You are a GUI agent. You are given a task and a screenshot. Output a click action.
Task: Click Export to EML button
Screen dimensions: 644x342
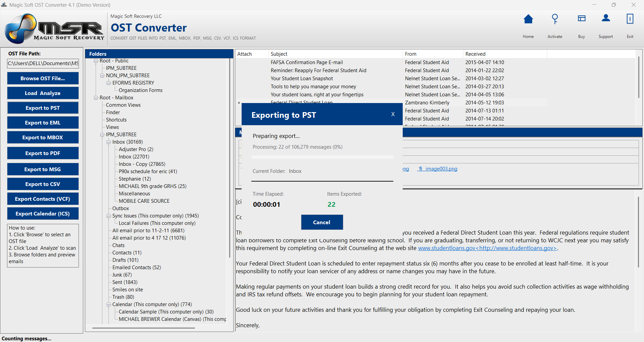click(43, 123)
